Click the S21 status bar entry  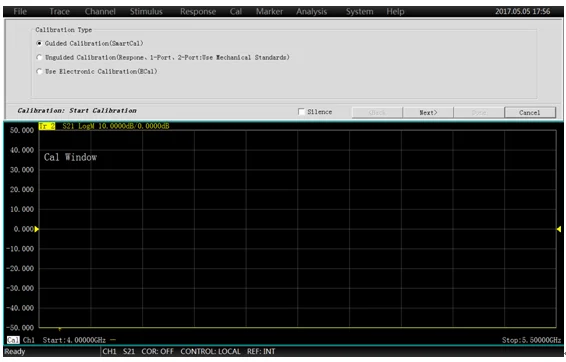tap(129, 352)
